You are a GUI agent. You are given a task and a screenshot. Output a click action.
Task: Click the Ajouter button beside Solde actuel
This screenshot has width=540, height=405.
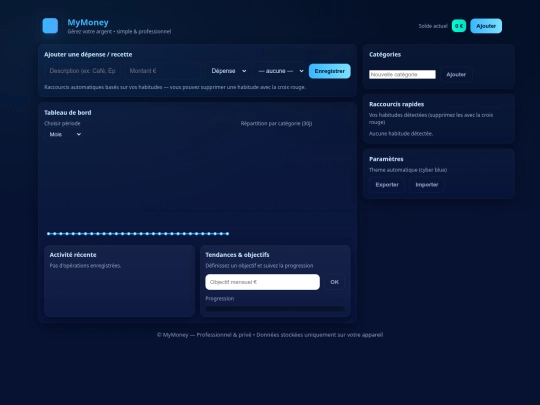click(x=486, y=26)
